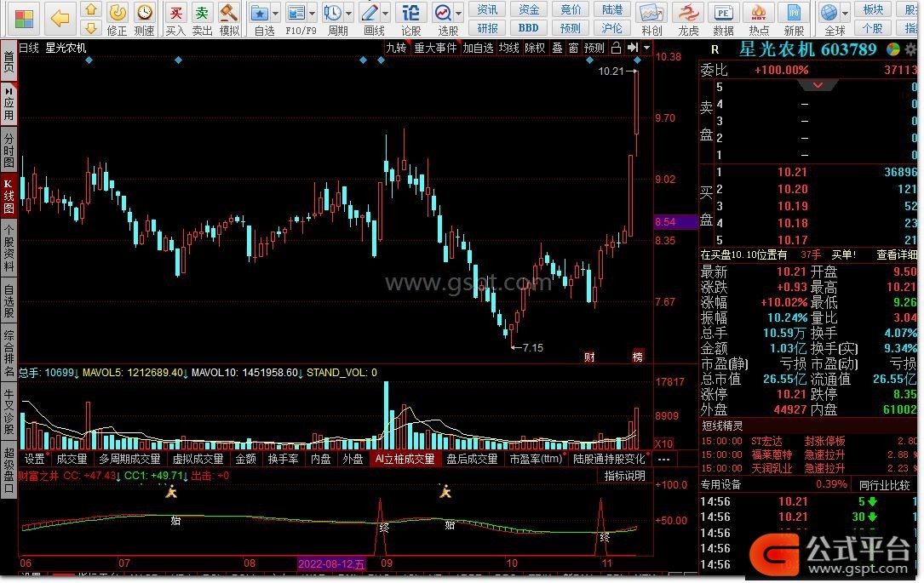Image resolution: width=924 pixels, height=583 pixels.
Task: Click the 竞价 auction button
Action: coord(571,9)
